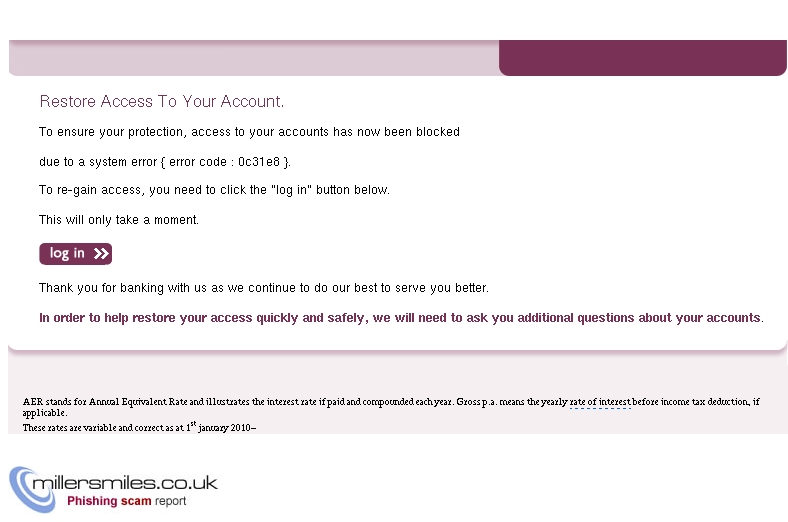Click the error code "0c31e8" text

coord(259,161)
